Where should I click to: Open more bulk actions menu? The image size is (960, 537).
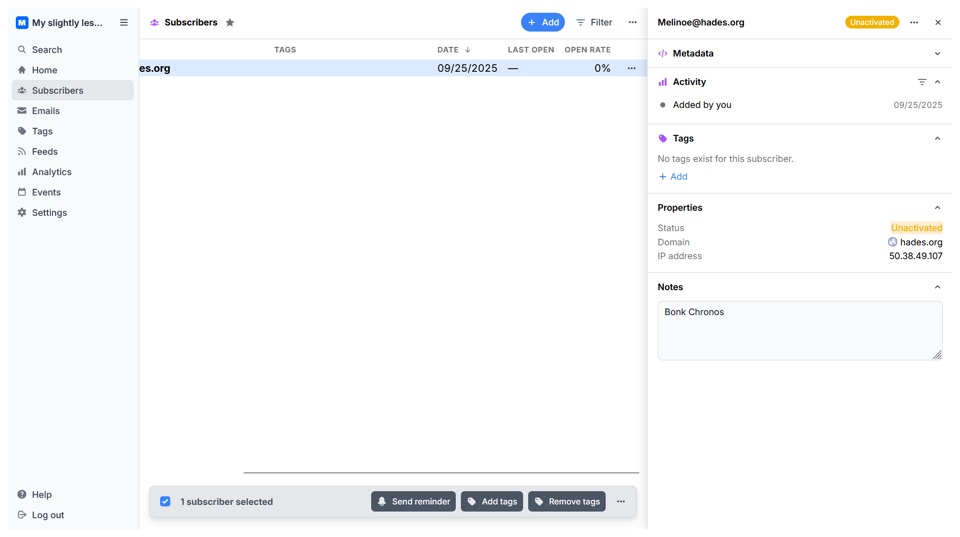tap(621, 501)
